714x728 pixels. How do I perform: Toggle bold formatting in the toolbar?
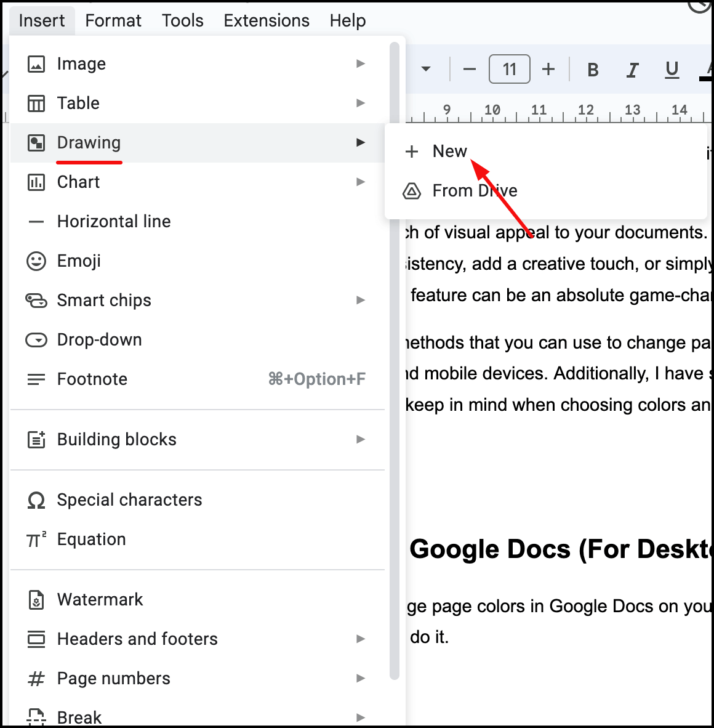click(x=593, y=70)
